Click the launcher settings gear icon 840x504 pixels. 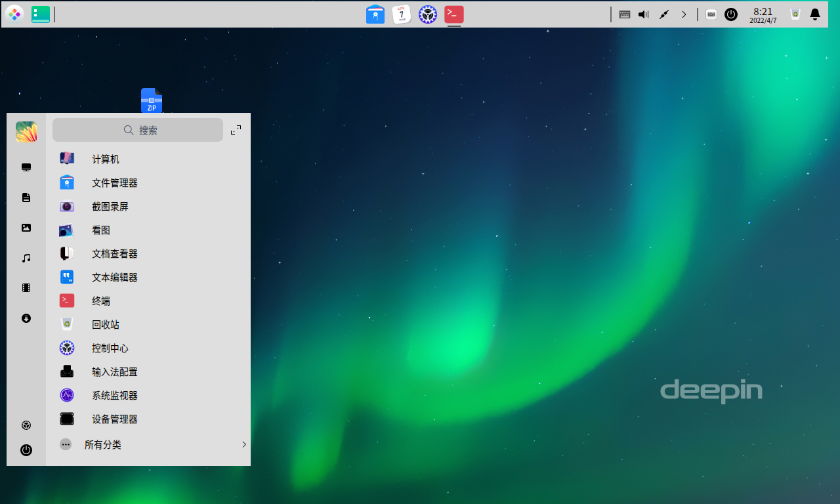coord(26,425)
